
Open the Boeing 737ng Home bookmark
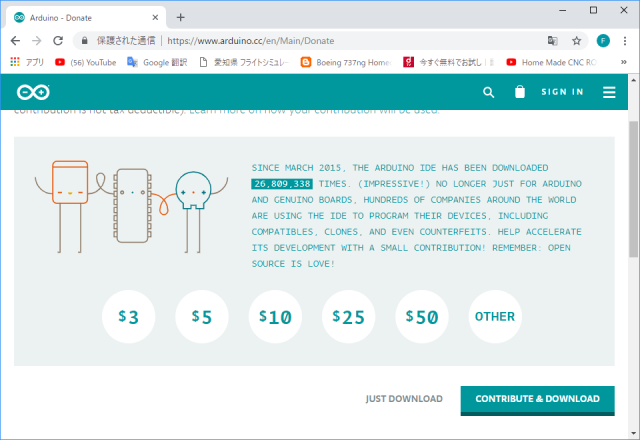346,62
